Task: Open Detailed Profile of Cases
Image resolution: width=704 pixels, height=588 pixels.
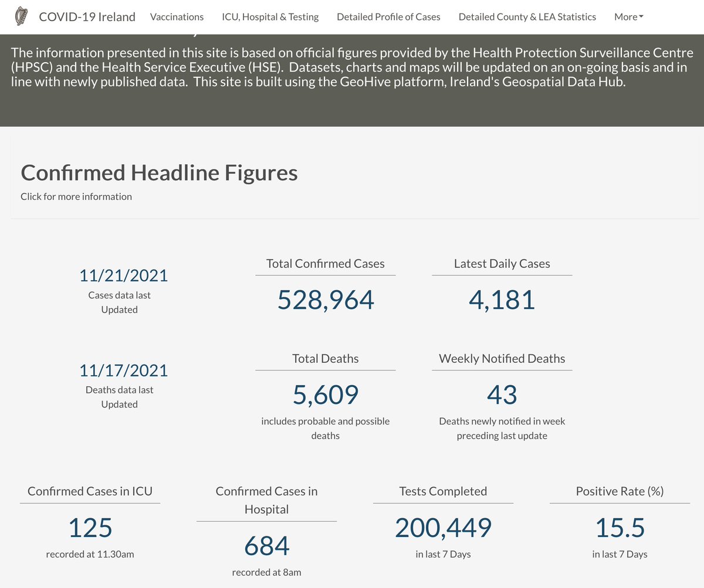Action: pos(388,16)
